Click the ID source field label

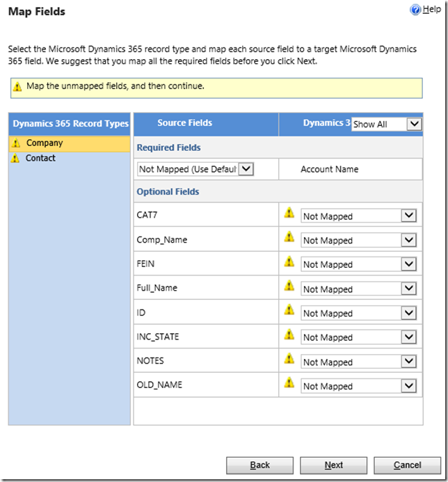tap(141, 312)
